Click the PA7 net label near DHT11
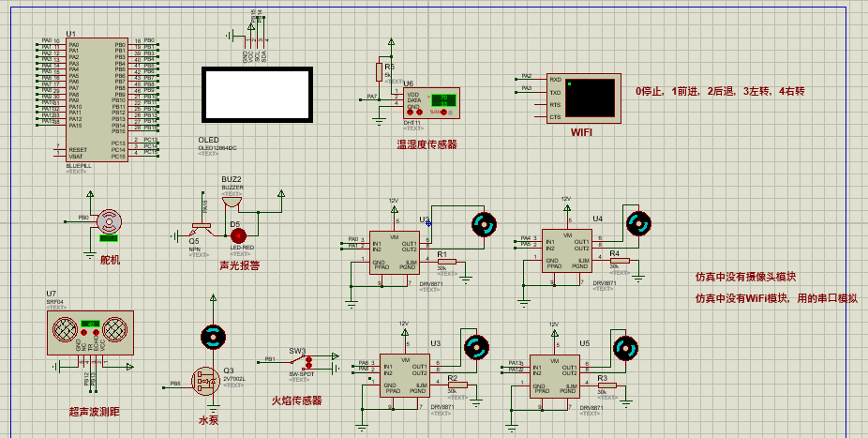 [x=372, y=97]
